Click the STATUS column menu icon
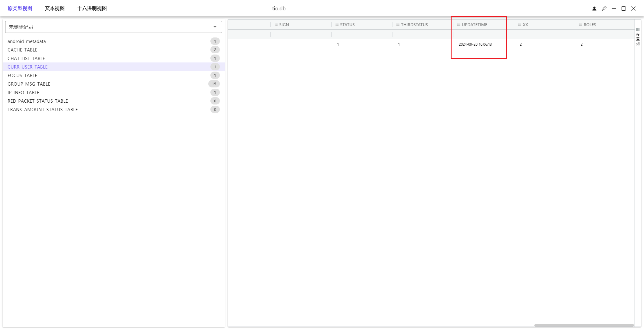 tap(337, 25)
